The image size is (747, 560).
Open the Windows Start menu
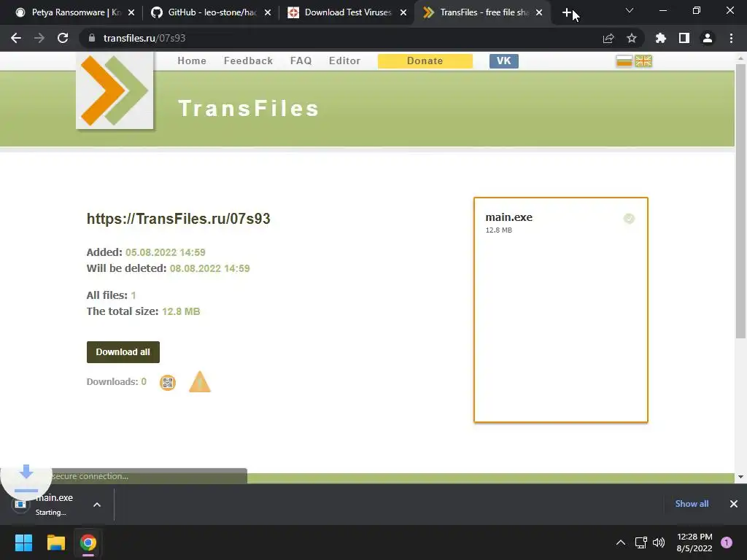(x=23, y=542)
